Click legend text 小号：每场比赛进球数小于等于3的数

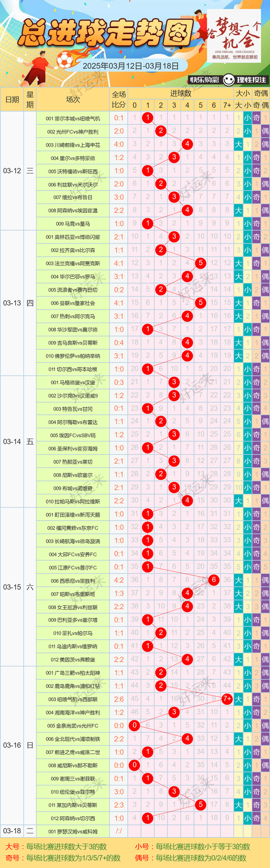click(x=193, y=846)
